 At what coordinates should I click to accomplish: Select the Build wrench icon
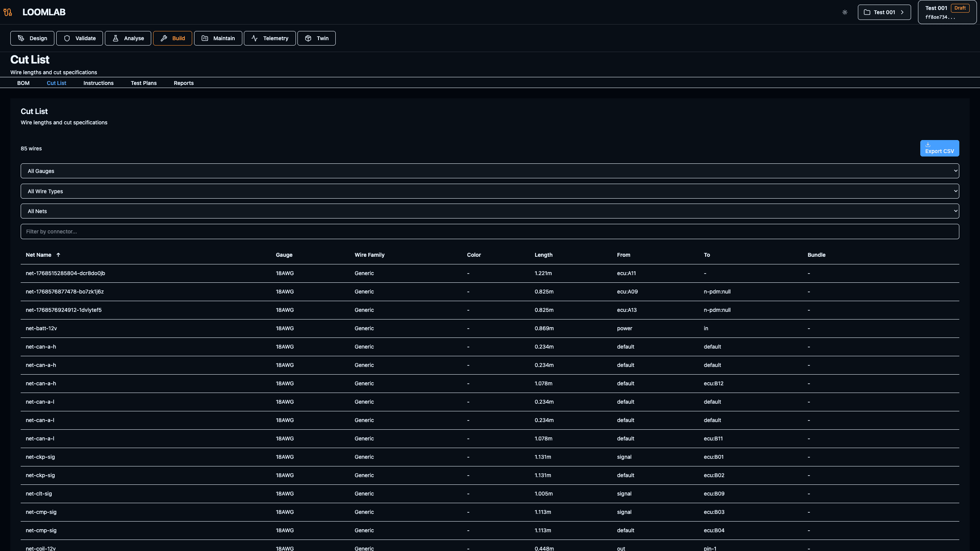[x=164, y=38]
